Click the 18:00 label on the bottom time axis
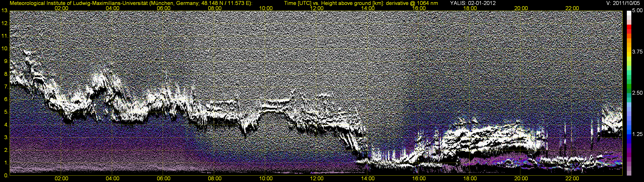644x182 pixels. [x=470, y=179]
